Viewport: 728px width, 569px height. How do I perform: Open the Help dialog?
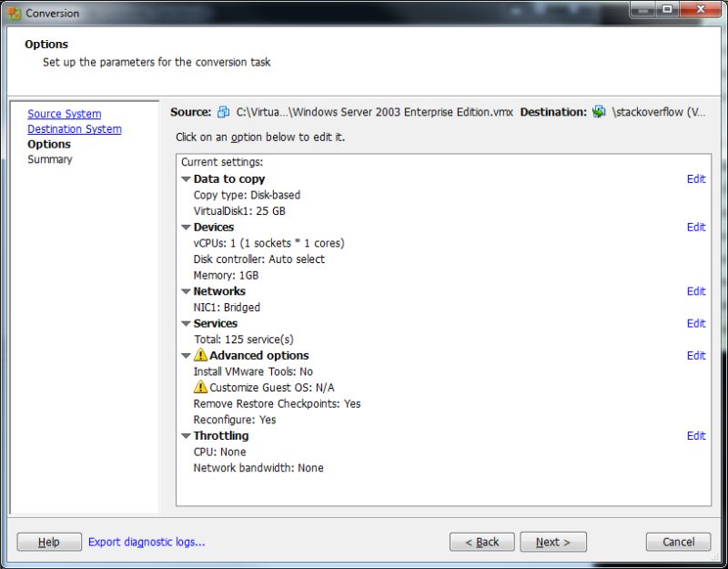point(48,542)
